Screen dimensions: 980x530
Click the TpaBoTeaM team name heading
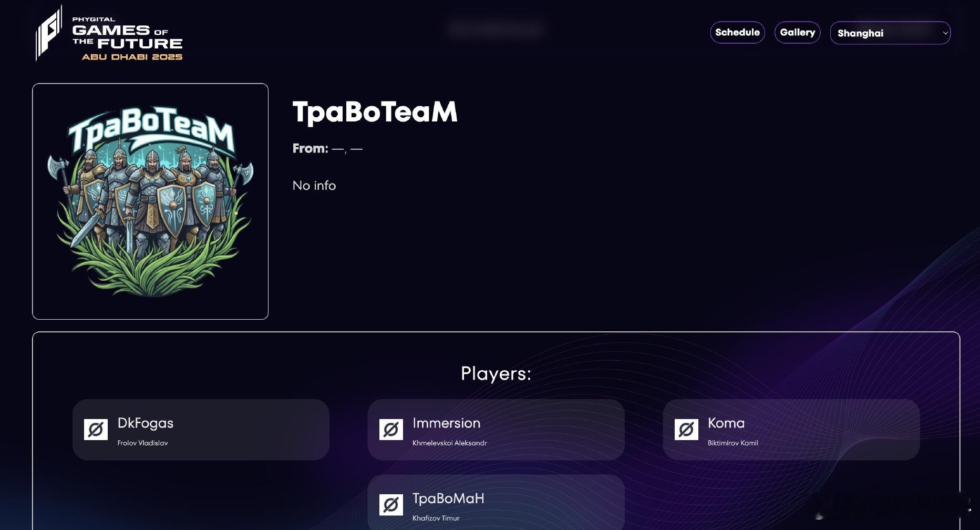[375, 112]
